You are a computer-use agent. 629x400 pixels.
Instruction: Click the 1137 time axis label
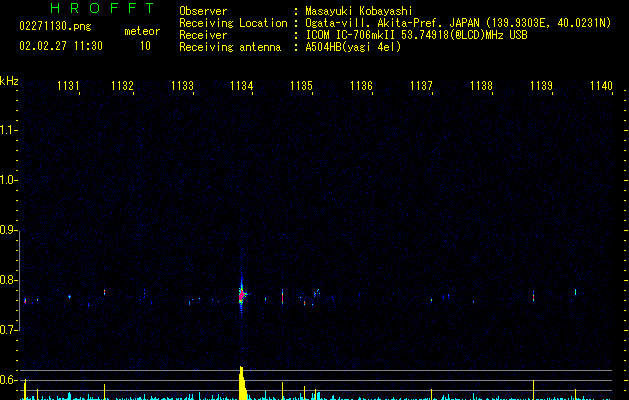pos(422,85)
